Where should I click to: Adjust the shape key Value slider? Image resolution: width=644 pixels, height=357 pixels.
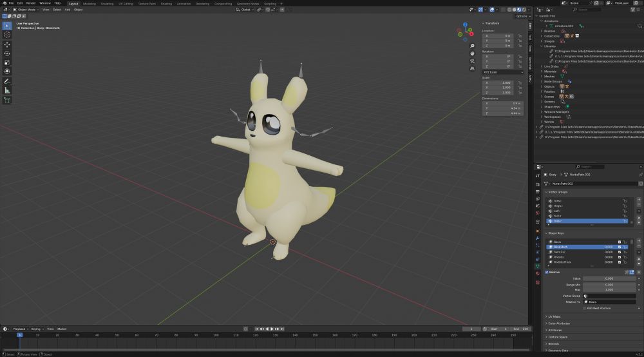(x=609, y=278)
